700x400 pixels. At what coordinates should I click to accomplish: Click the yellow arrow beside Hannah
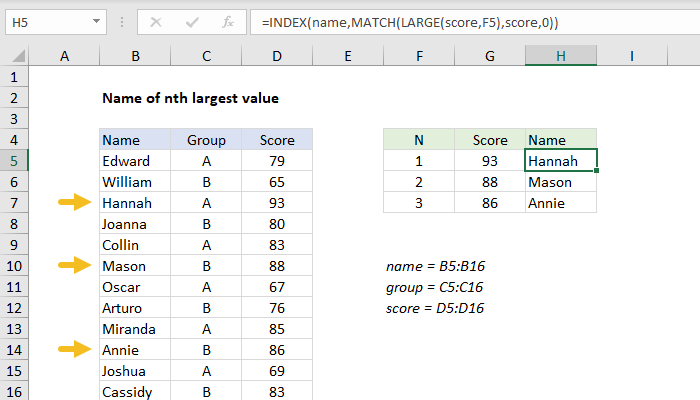tap(73, 203)
